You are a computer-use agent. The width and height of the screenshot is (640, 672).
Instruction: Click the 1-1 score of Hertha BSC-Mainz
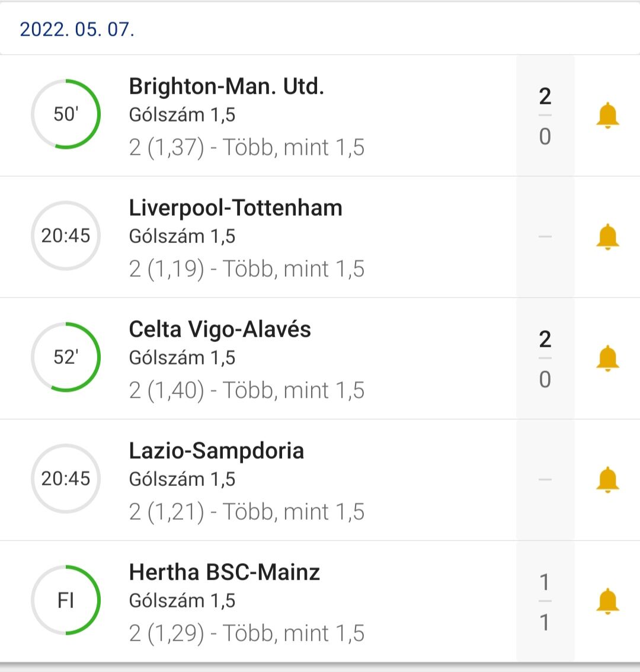545,602
